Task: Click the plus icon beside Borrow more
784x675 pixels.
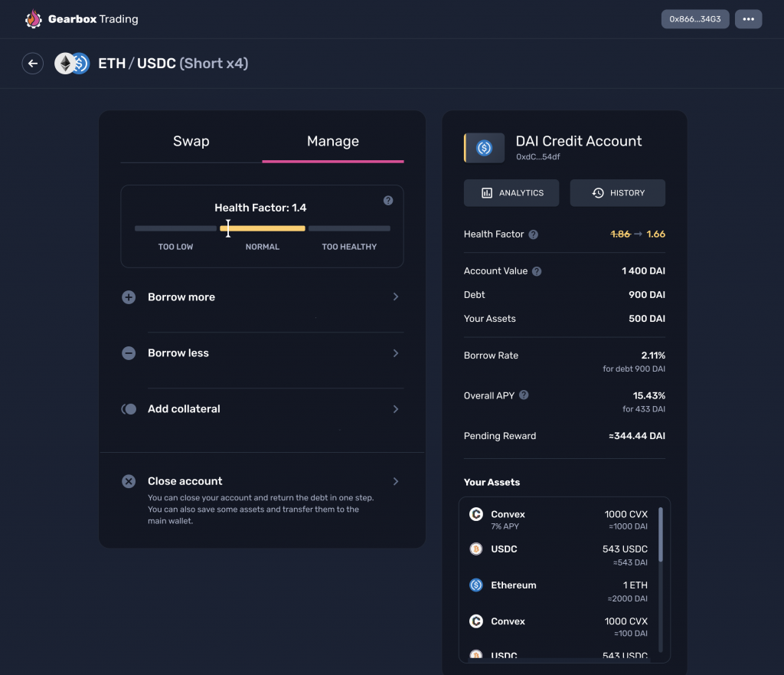Action: pos(129,297)
